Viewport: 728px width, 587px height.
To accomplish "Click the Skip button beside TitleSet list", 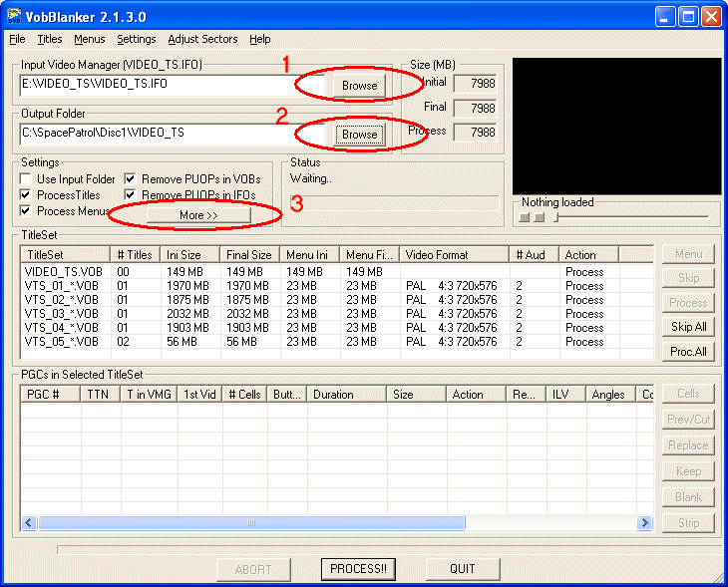I will pos(688,278).
